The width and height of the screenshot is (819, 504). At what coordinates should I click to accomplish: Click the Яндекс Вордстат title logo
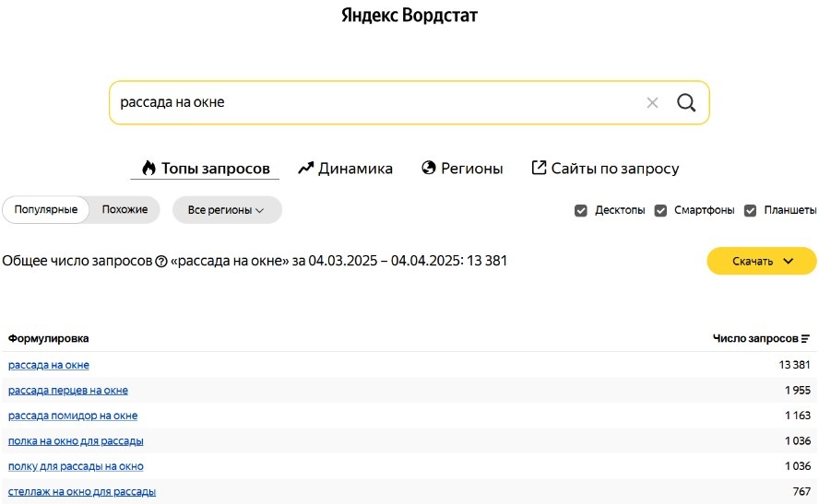coord(409,15)
